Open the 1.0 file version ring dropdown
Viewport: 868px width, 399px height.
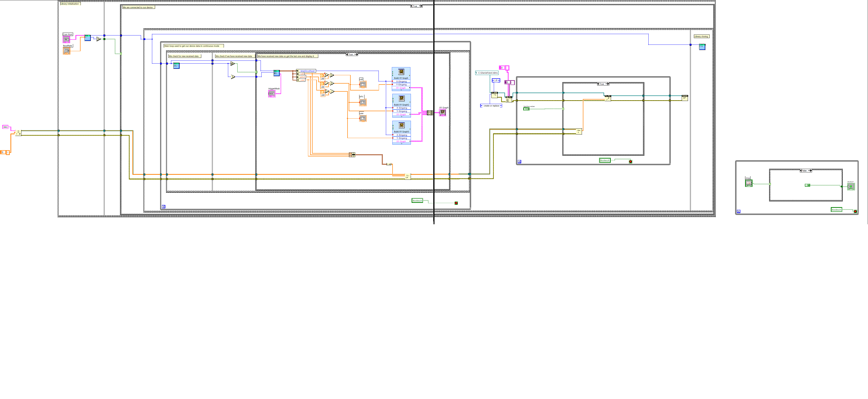point(496,80)
